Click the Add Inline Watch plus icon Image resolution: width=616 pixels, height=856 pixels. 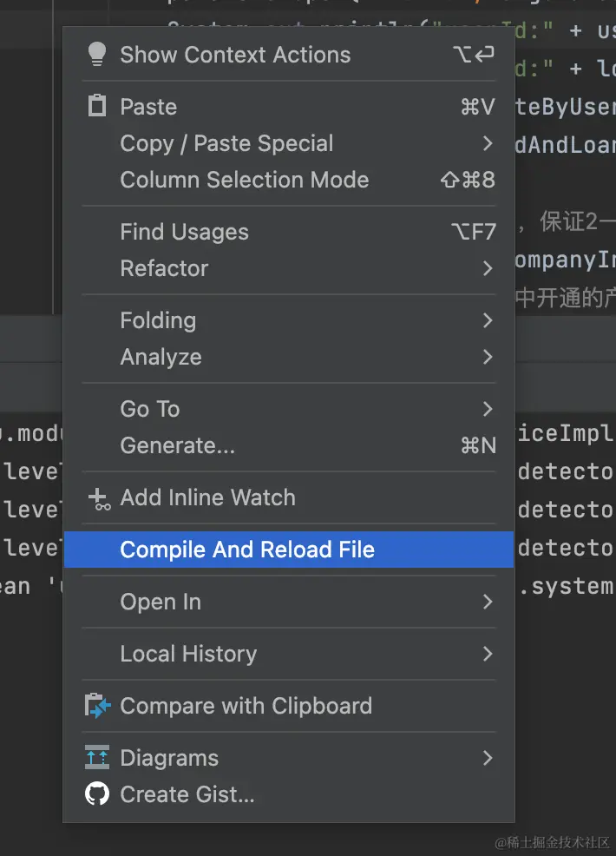click(x=99, y=499)
